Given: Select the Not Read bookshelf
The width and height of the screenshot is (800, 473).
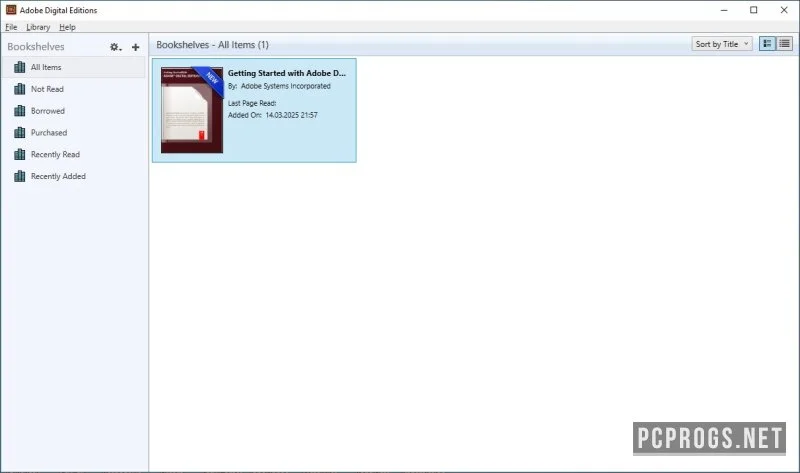Looking at the screenshot, I should [73, 89].
